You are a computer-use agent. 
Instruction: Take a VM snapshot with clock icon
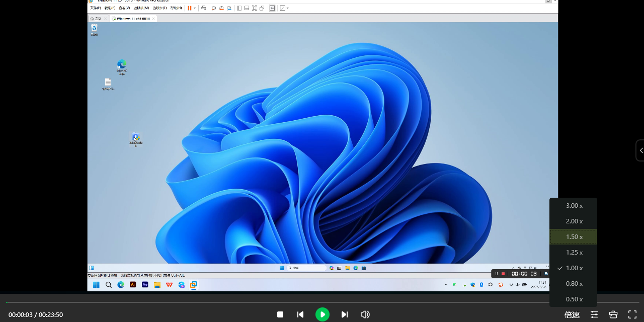(214, 8)
